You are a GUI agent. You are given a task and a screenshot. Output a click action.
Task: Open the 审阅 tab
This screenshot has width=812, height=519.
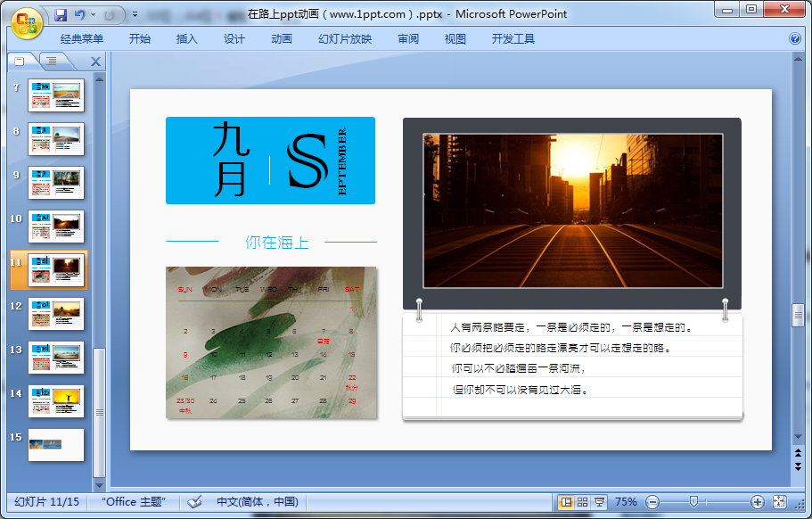[x=408, y=39]
